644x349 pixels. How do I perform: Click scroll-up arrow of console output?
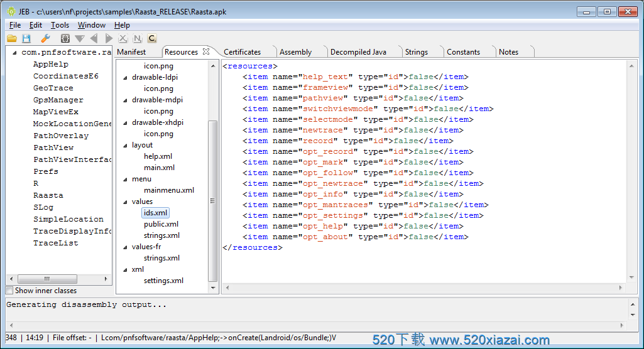[x=633, y=304]
